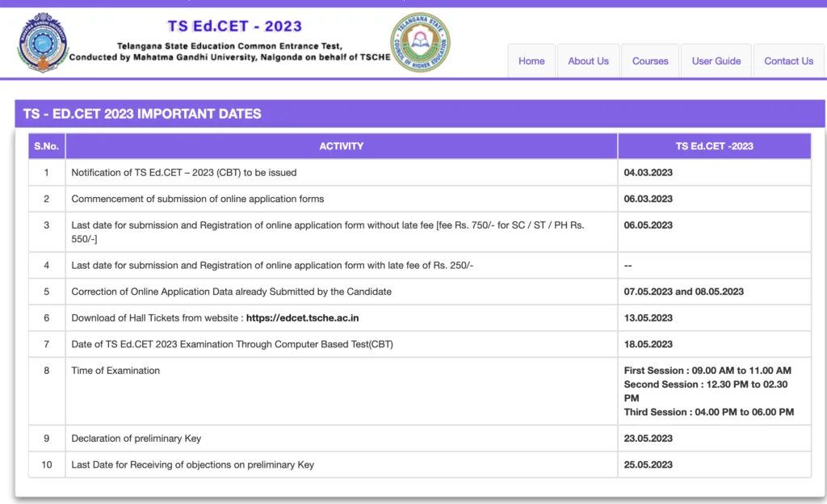
Task: Select Second Session 12.30 PM to 02.30 PM
Action: coord(706,391)
